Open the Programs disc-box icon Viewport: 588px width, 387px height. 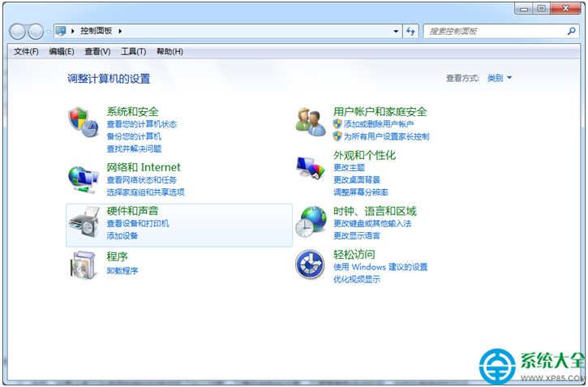pos(83,265)
